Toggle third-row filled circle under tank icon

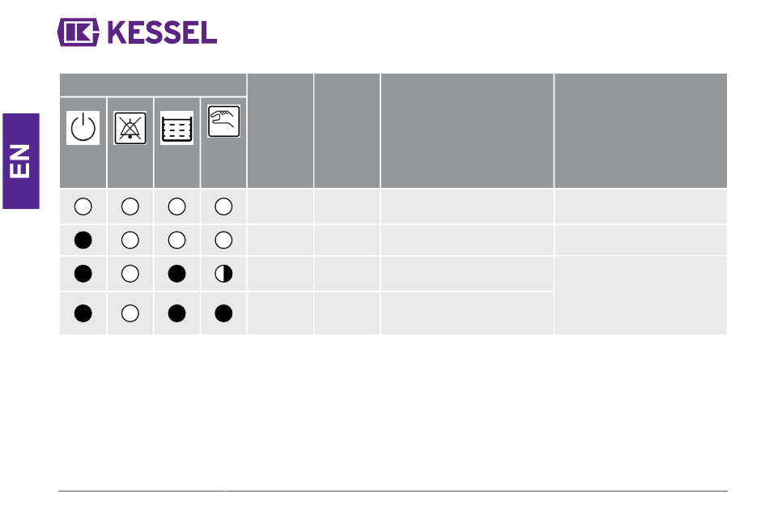click(176, 274)
